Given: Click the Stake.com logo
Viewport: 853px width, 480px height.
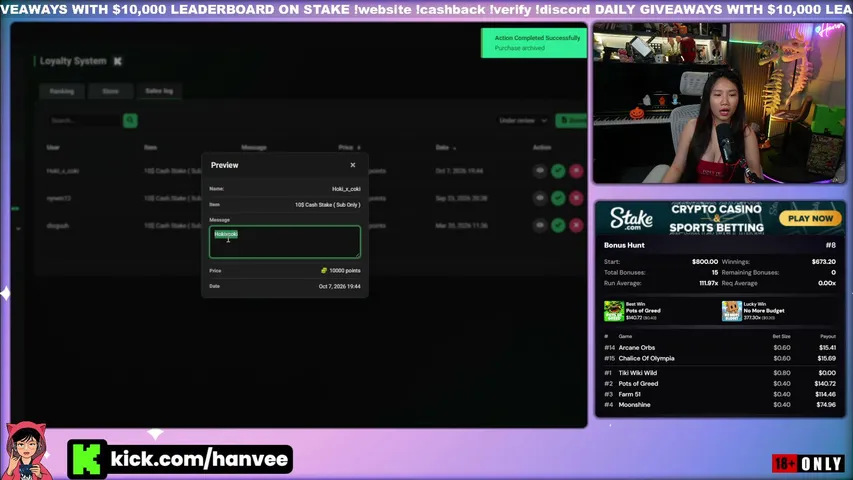Looking at the screenshot, I should (x=631, y=218).
